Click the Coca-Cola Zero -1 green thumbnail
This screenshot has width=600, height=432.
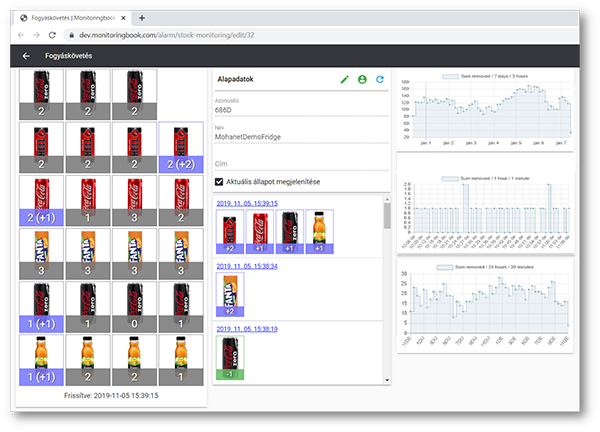pyautogui.click(x=230, y=358)
